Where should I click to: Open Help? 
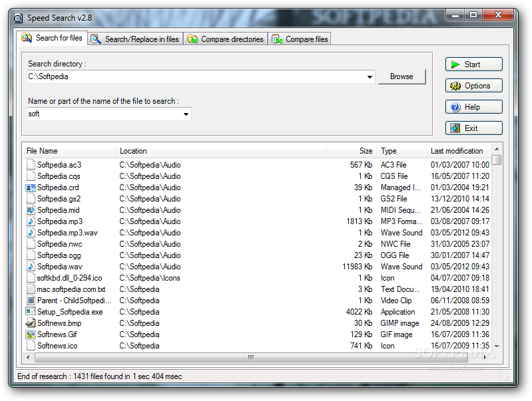pyautogui.click(x=473, y=107)
